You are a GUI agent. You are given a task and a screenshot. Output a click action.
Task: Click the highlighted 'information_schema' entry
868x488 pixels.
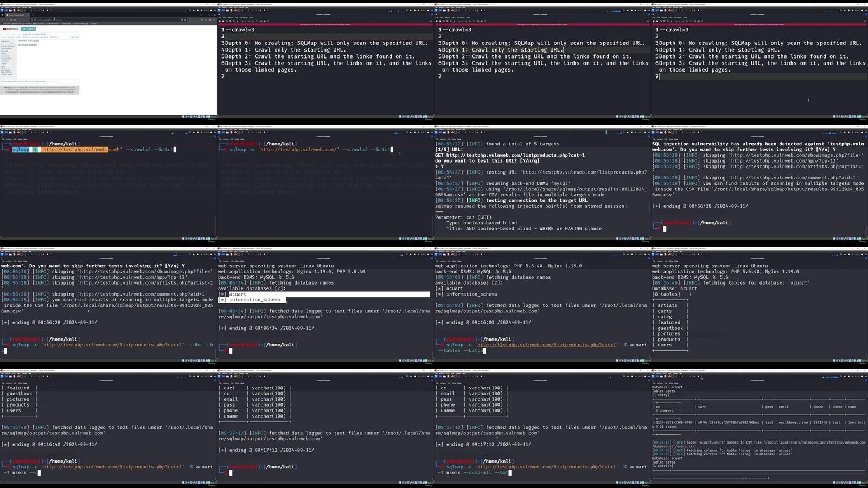pyautogui.click(x=252, y=300)
